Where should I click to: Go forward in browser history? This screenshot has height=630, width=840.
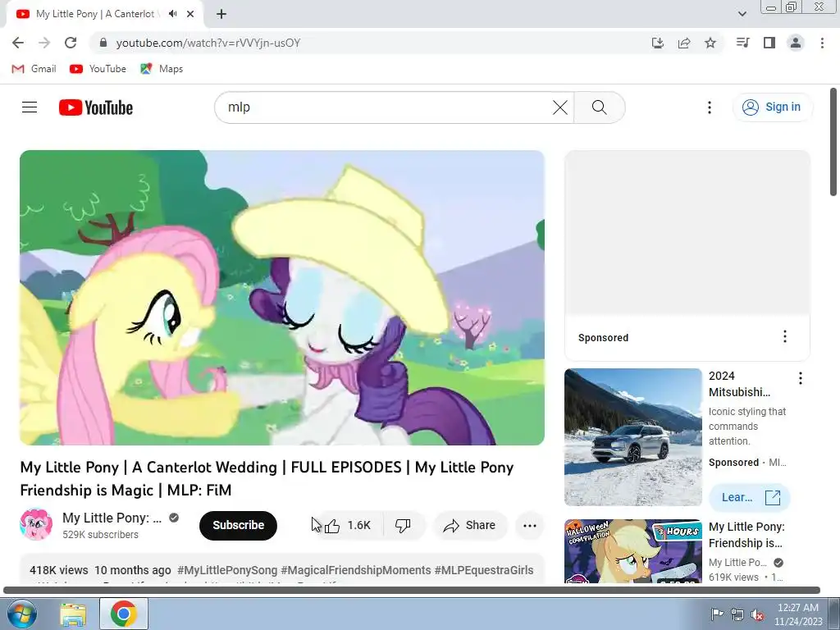44,43
